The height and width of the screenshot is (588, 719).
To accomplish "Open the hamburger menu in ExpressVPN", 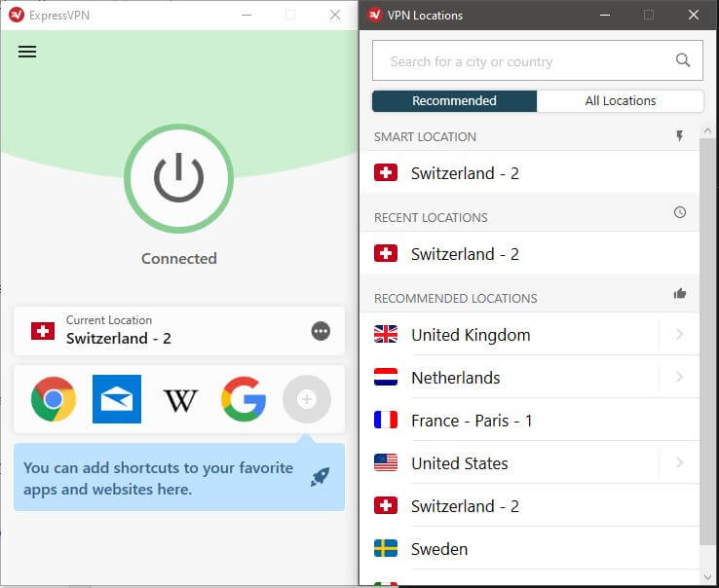I will click(27, 52).
